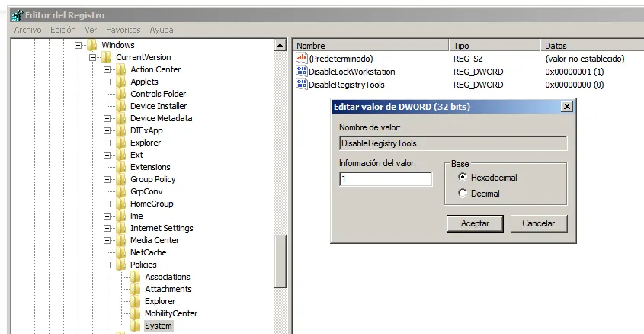Expand the Internet Settings node
This screenshot has width=644, height=334.
107,228
